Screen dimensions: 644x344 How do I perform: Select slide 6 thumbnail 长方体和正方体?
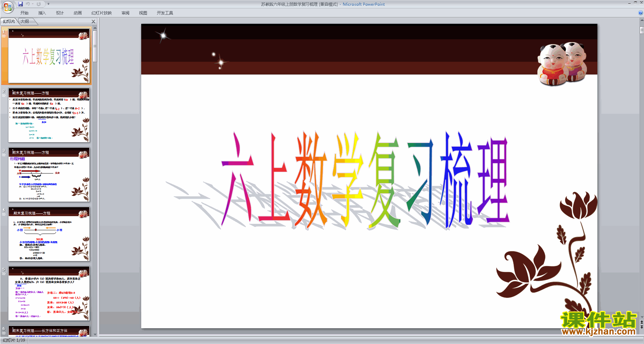pos(49,331)
